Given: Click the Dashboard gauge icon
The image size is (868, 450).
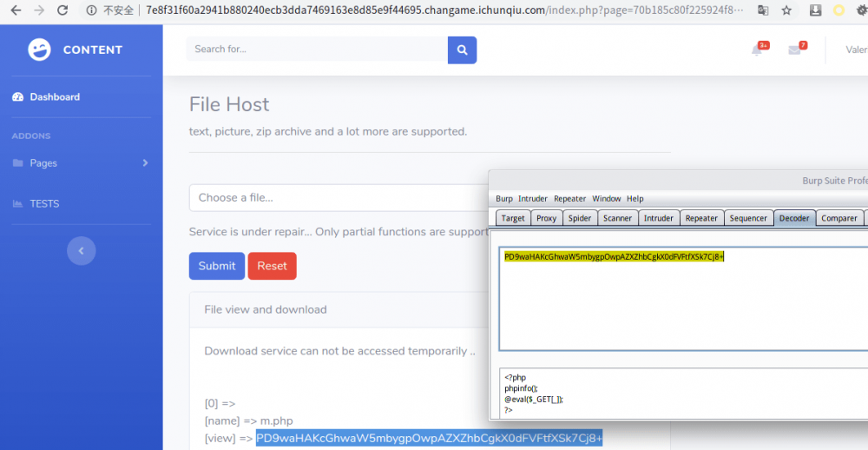Looking at the screenshot, I should (x=17, y=97).
